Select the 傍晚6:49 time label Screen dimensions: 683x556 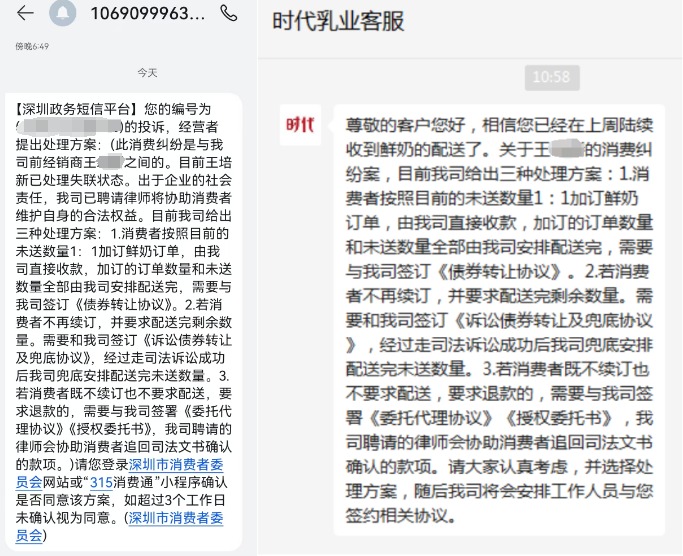[32, 46]
